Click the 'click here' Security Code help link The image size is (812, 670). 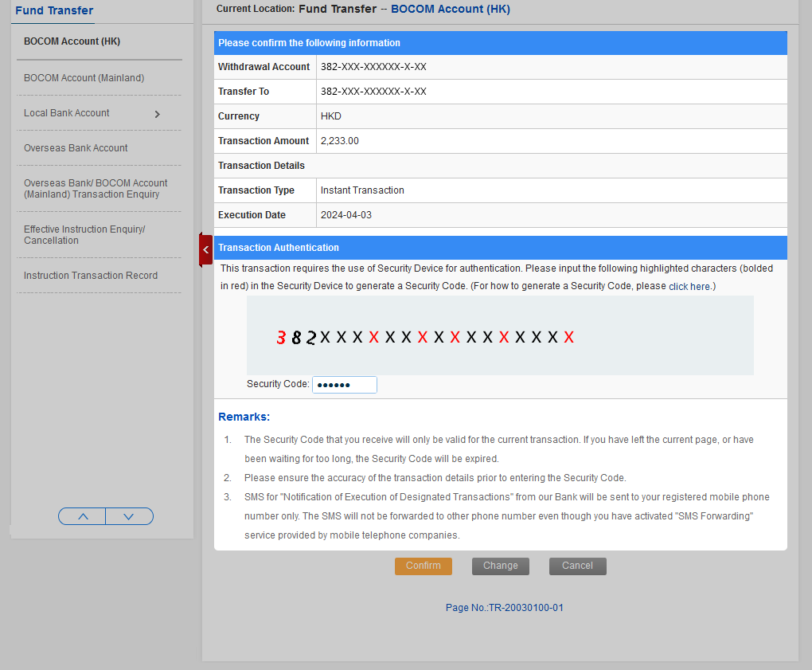tap(690, 286)
